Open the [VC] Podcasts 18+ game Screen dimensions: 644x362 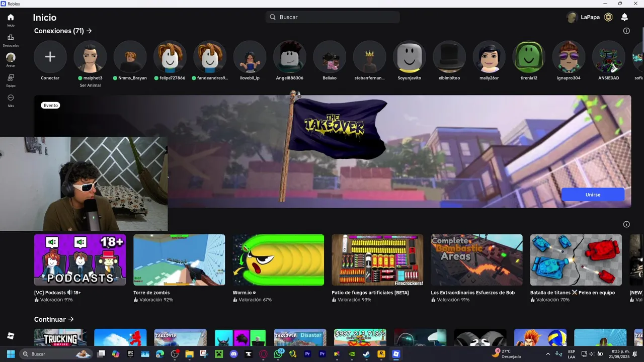tap(80, 260)
